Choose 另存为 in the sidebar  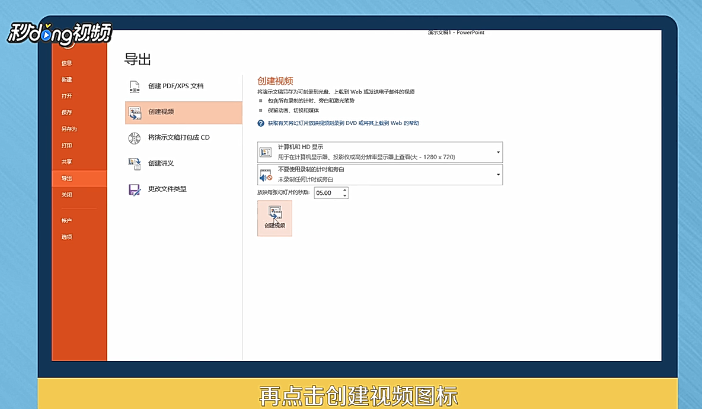[x=69, y=129]
